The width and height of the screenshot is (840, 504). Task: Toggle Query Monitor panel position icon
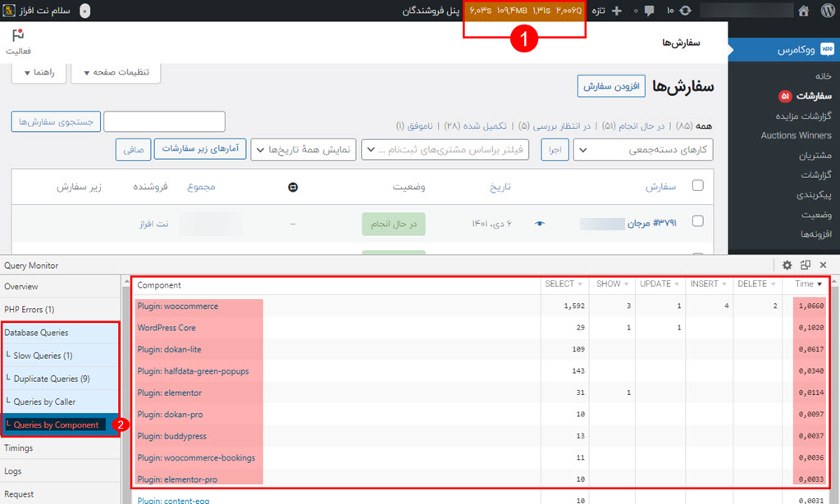806,265
